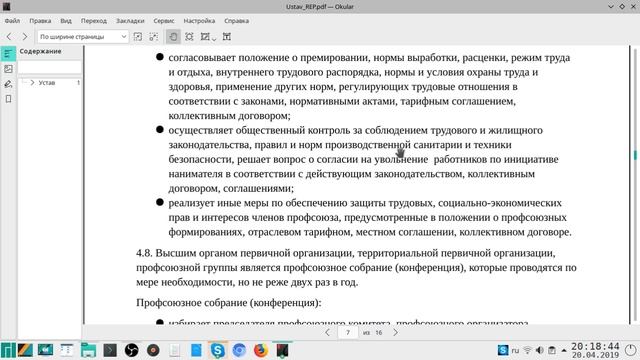Click the page number field showing 7
The width and height of the screenshot is (640, 360).
348,333
